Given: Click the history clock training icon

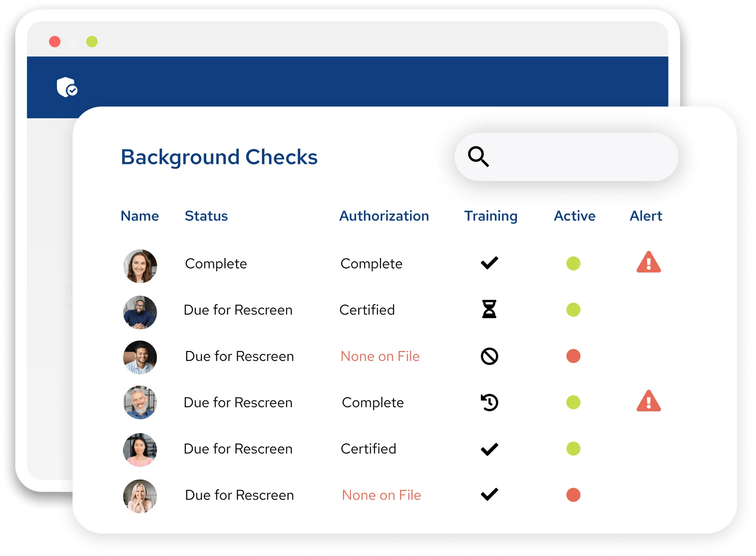Looking at the screenshot, I should coord(489,402).
